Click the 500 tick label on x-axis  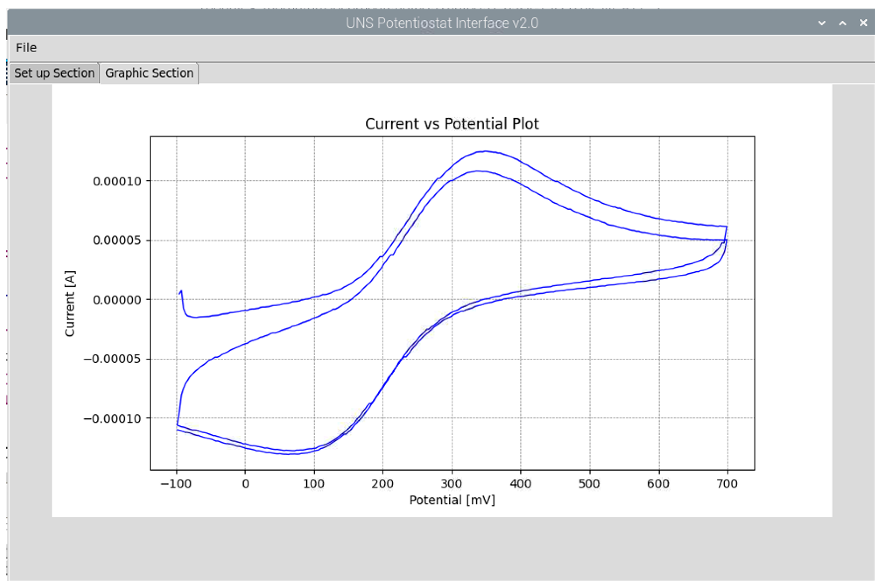click(589, 484)
